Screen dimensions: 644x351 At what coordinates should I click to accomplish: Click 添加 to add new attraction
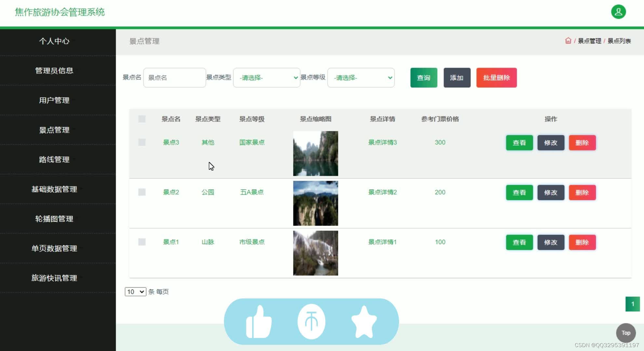point(456,77)
